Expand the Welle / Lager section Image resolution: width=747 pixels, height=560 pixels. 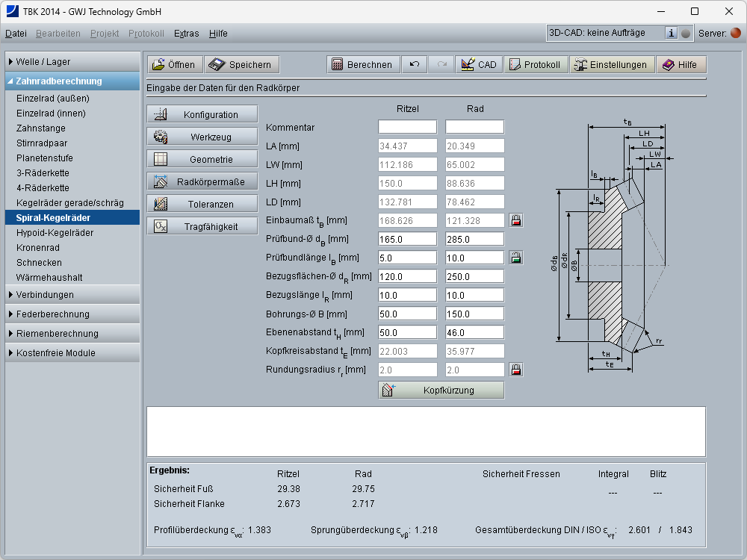72,62
